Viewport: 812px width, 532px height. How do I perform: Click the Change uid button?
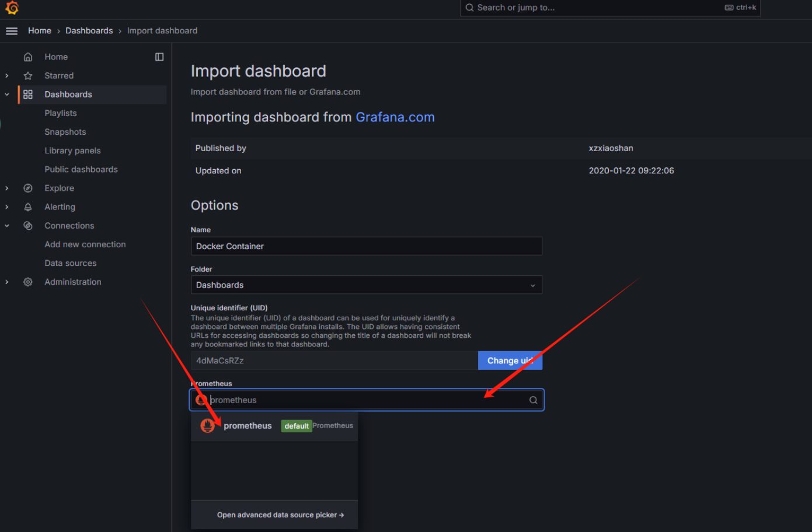tap(510, 360)
